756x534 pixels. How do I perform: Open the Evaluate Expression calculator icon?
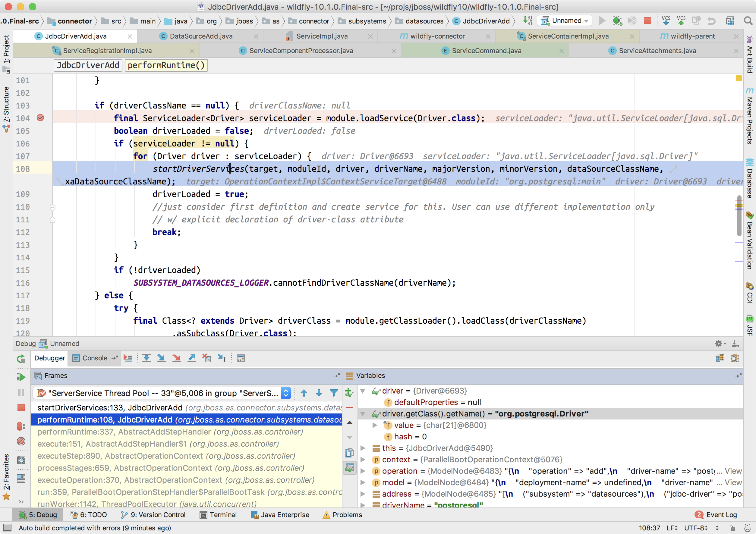241,358
